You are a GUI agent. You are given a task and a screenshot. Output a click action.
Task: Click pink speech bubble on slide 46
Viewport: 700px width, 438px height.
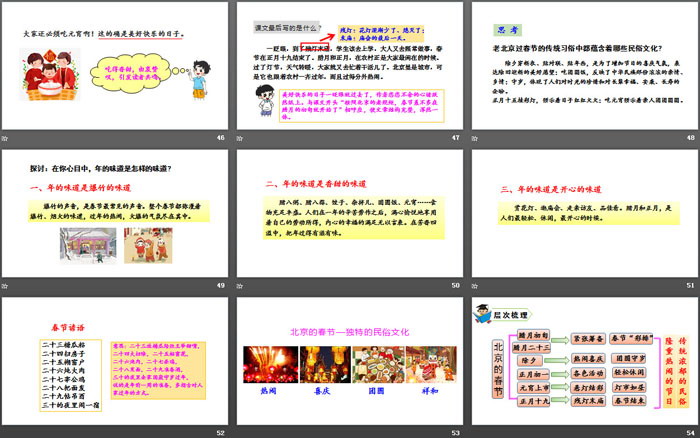pyautogui.click(x=113, y=75)
